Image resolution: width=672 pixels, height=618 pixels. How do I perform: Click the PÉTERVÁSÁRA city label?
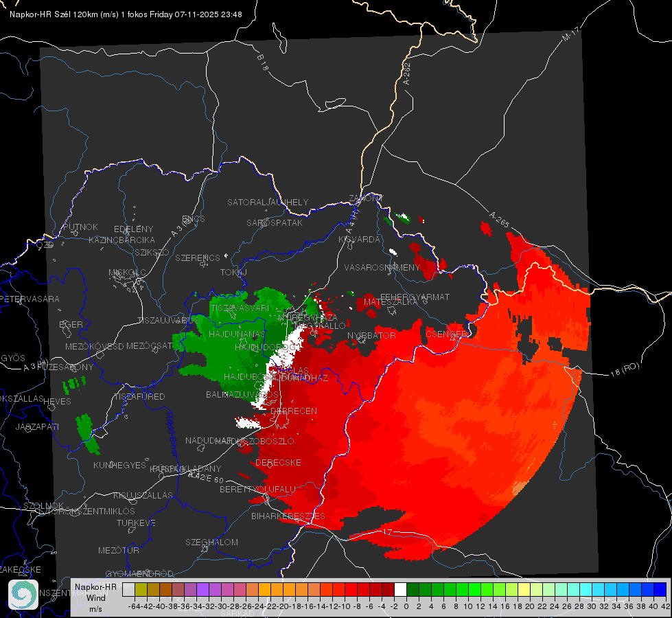click(30, 299)
